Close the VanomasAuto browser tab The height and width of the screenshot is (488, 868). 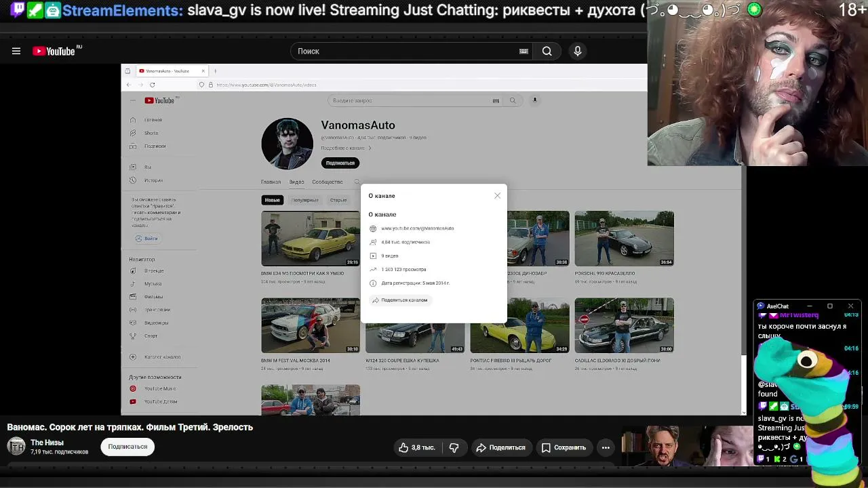[x=203, y=71]
